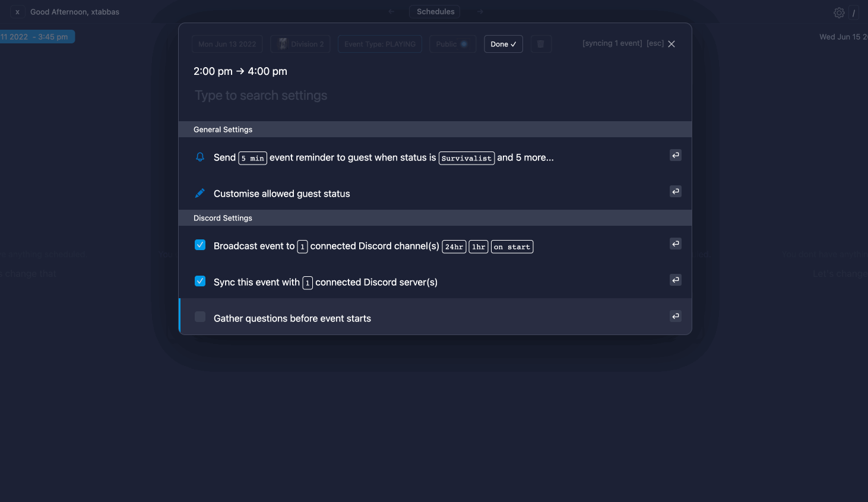Uncheck Broadcast event to Discord channel

200,245
